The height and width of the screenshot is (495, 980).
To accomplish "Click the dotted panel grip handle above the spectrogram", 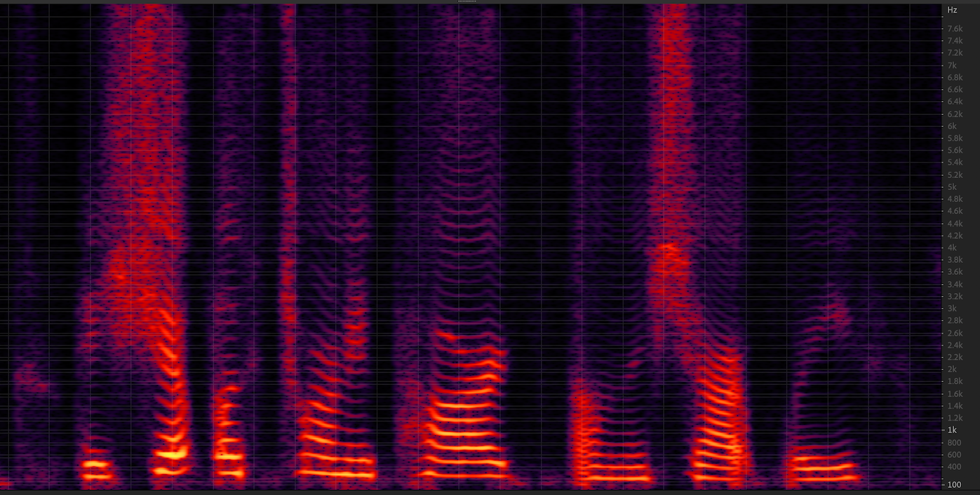I will coord(467,1).
